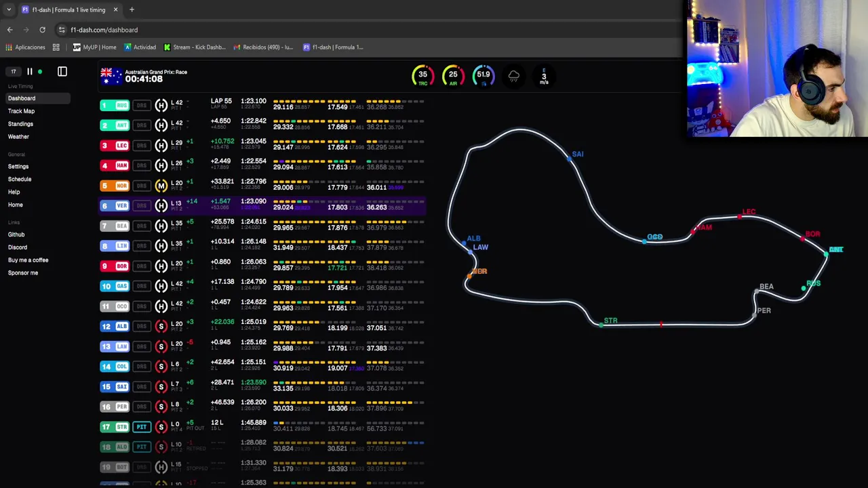Select the ANT driver tag in position 2

click(x=115, y=125)
